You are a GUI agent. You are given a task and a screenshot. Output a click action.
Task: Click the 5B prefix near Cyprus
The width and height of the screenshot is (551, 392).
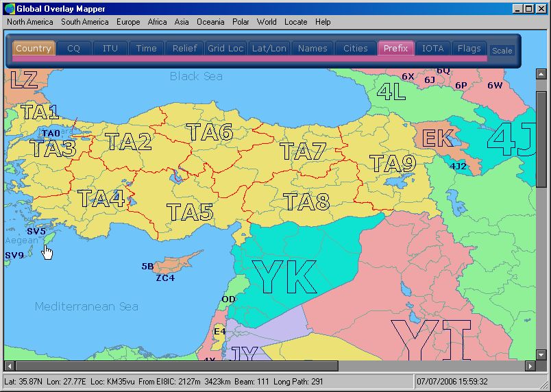[147, 267]
